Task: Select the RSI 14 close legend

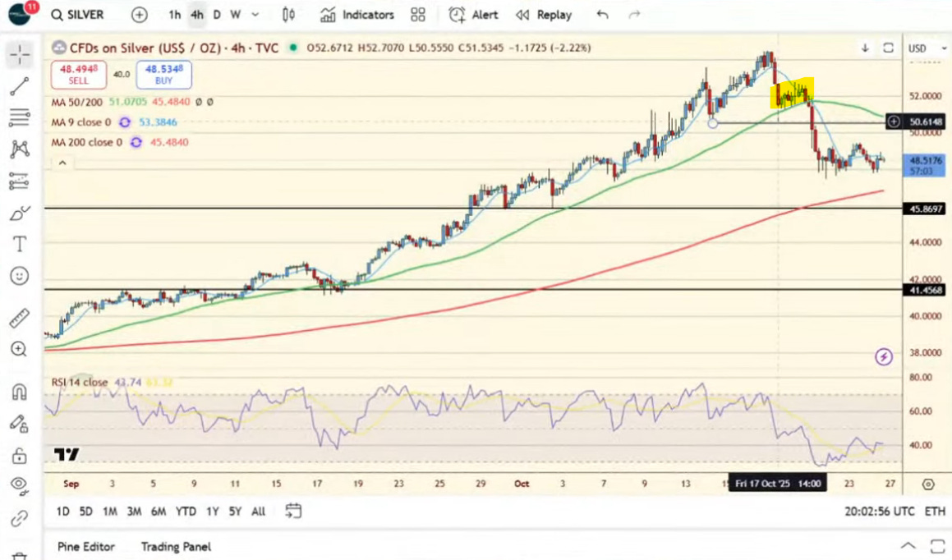Action: coord(80,383)
